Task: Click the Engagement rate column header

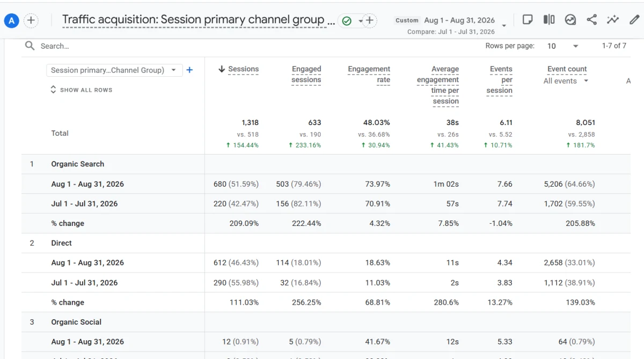Action: coord(369,75)
